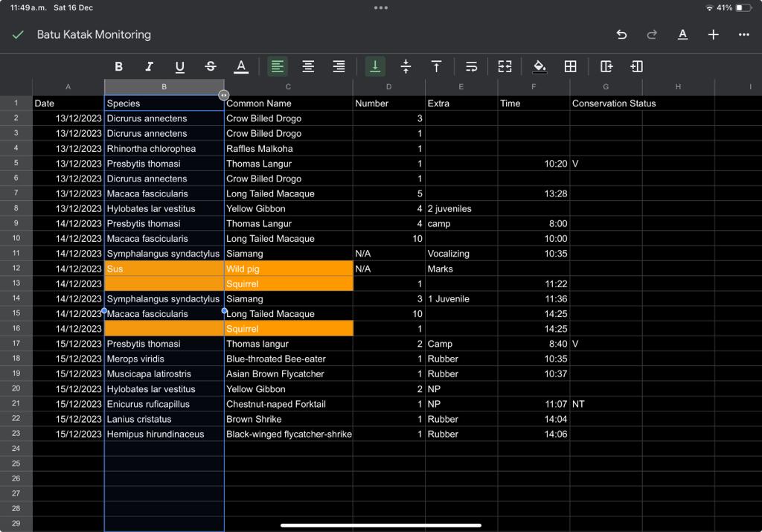The width and height of the screenshot is (762, 532).
Task: Toggle strikethrough formatting
Action: [x=211, y=66]
